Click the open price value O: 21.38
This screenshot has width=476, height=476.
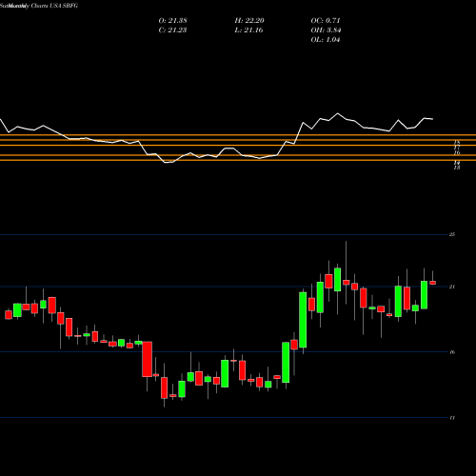[x=172, y=21]
